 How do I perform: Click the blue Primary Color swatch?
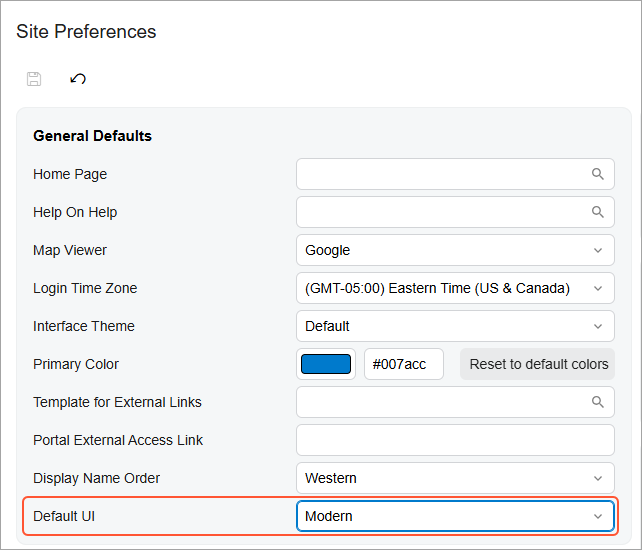tap(326, 364)
